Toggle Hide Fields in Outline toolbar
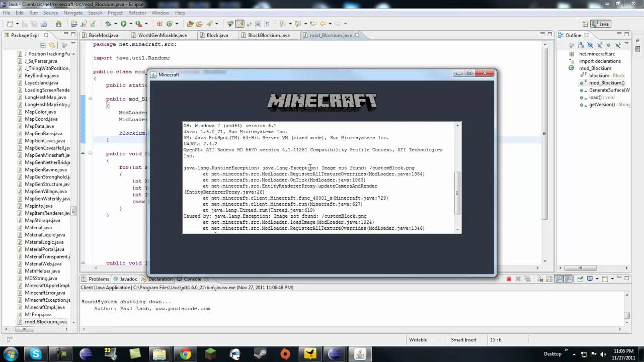 (590, 45)
